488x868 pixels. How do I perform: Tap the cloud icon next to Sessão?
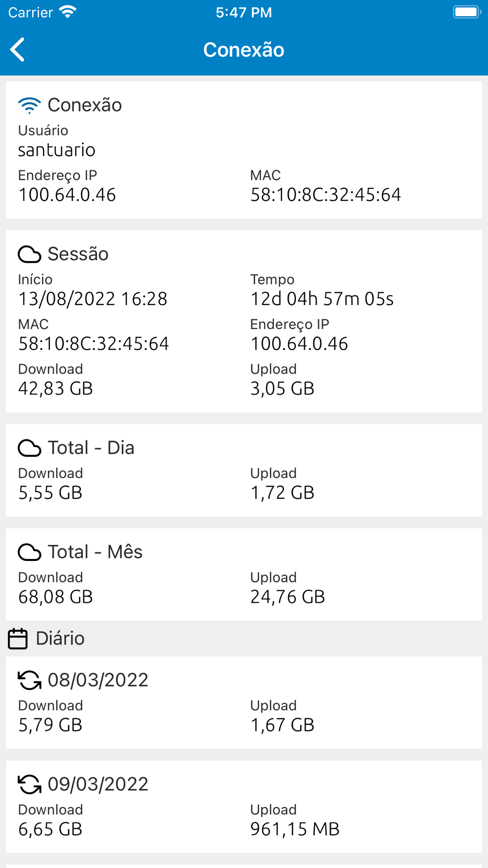(x=29, y=254)
